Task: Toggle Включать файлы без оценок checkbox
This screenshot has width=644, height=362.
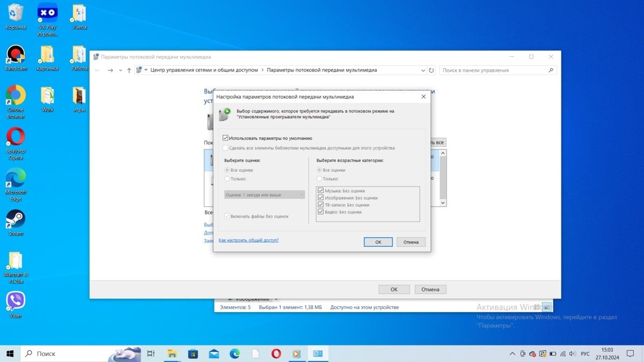Action: click(x=227, y=216)
